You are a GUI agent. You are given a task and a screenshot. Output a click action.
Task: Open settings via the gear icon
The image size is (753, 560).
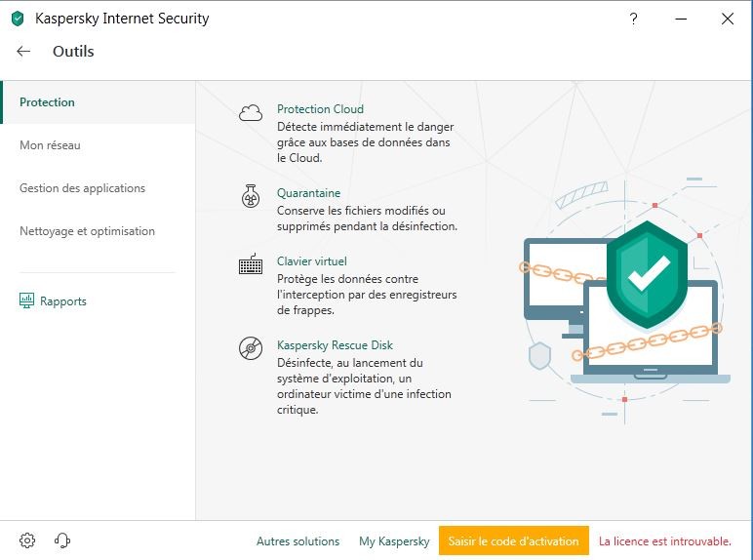click(x=27, y=540)
